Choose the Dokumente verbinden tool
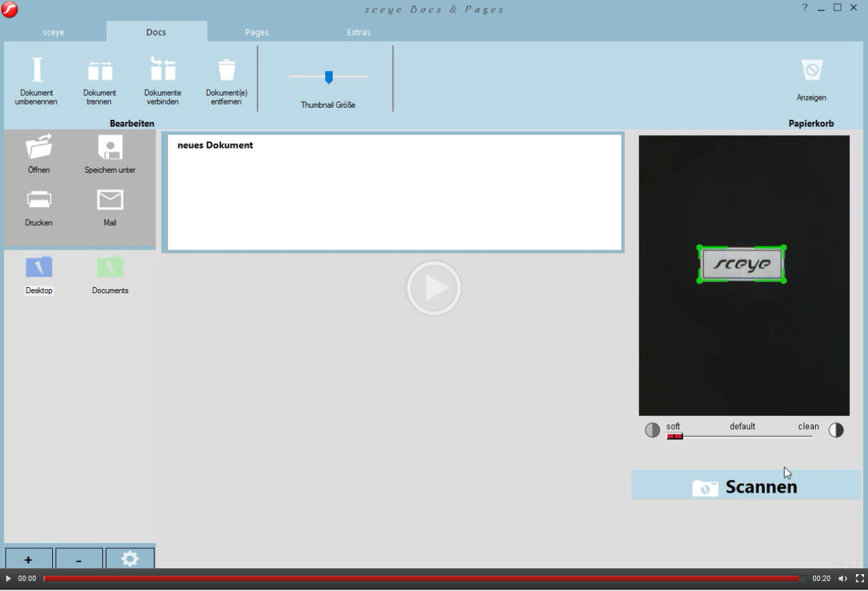Screen dimensions: 868x591 (x=163, y=69)
